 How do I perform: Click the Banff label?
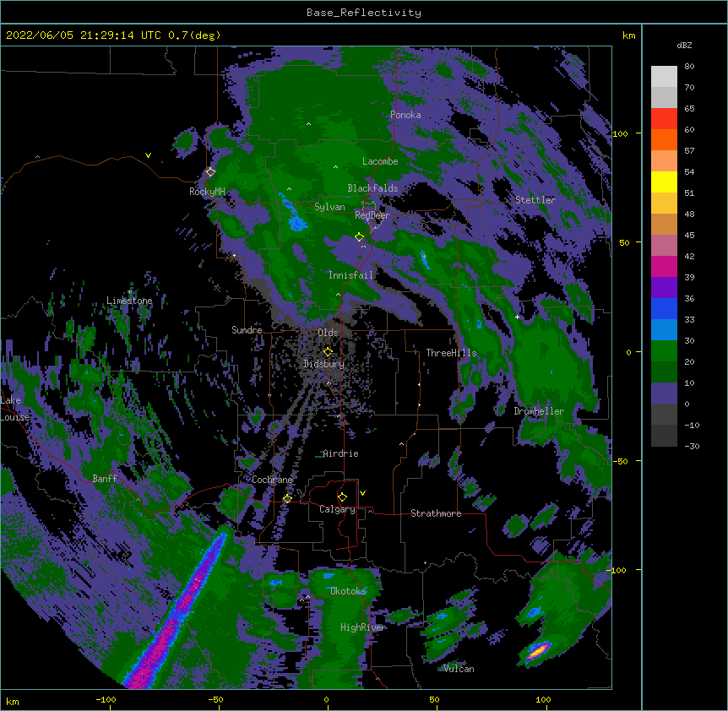[x=105, y=479]
